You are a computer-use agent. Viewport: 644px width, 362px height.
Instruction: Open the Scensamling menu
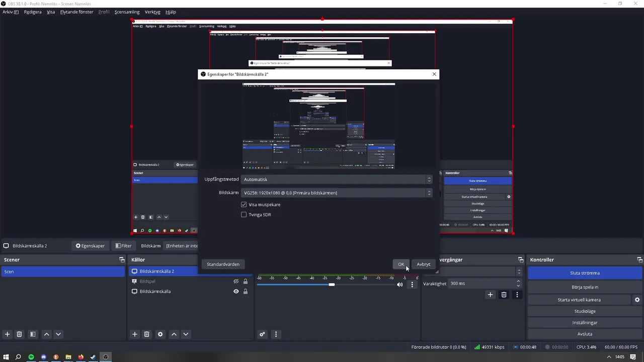click(x=127, y=12)
